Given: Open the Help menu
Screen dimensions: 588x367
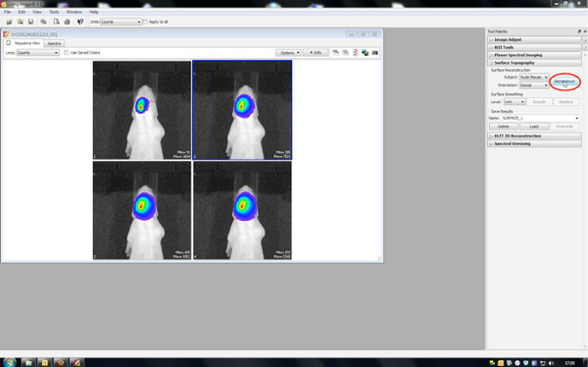Looking at the screenshot, I should (94, 12).
